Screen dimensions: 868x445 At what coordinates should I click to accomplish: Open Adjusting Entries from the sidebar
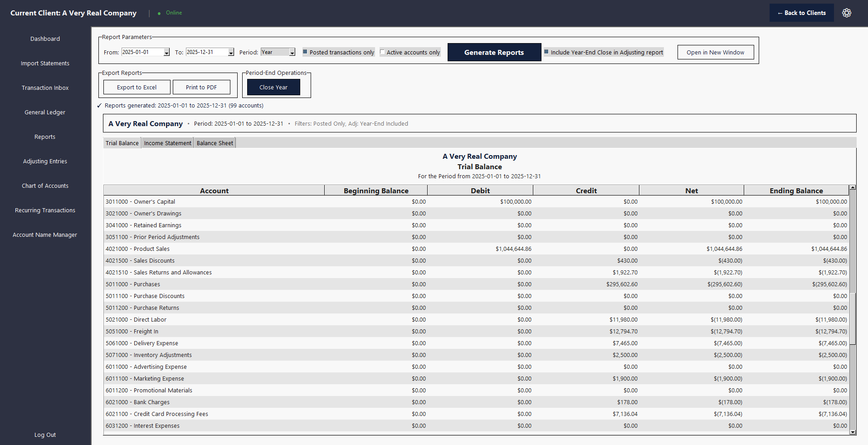pyautogui.click(x=45, y=161)
